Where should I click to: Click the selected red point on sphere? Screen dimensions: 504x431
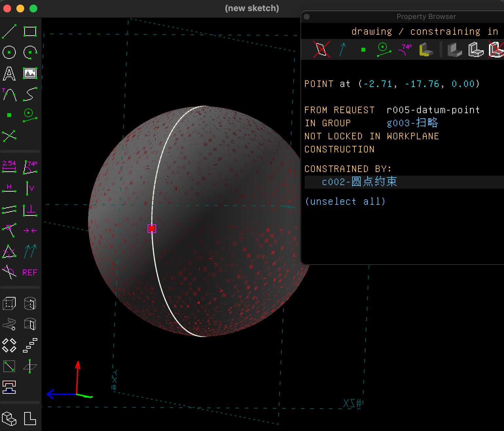(152, 229)
